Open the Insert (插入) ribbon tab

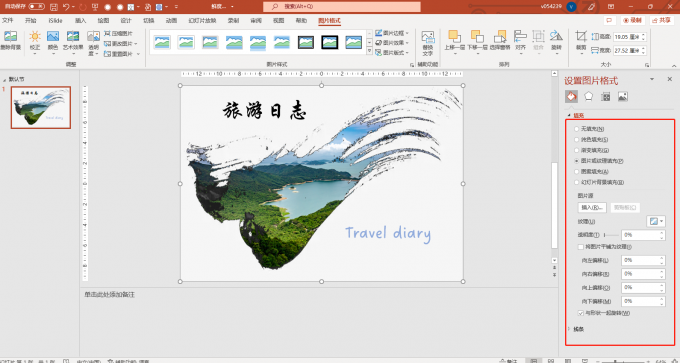[x=81, y=20]
